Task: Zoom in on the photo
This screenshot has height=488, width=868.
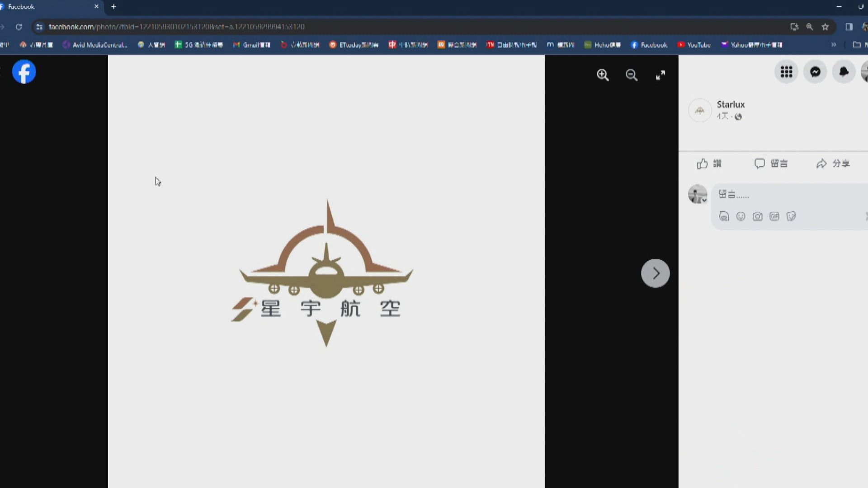Action: pos(603,75)
